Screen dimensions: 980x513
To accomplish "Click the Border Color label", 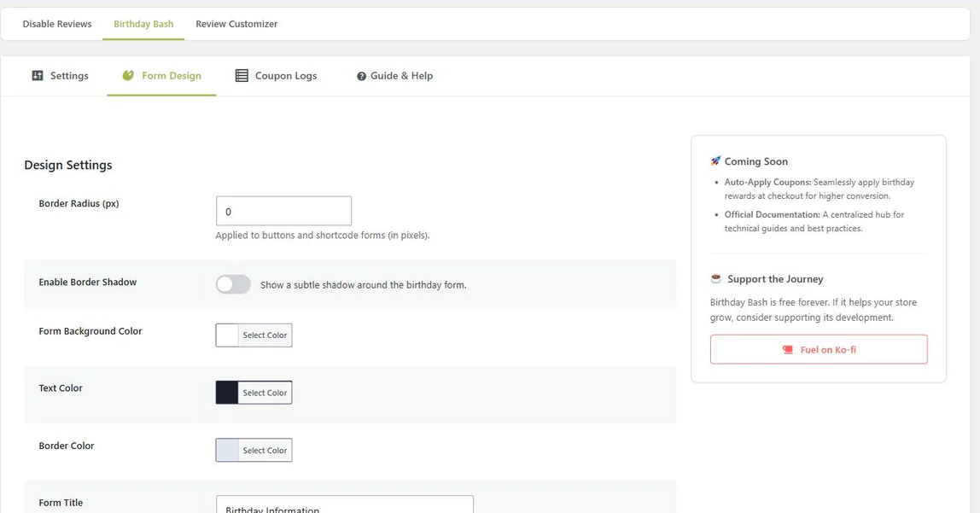I will click(67, 446).
